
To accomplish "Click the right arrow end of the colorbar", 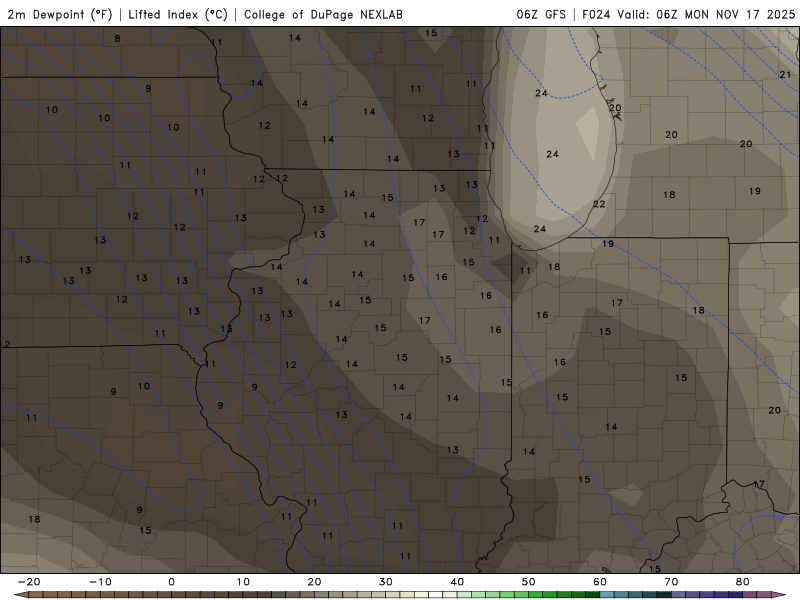I will [780, 595].
